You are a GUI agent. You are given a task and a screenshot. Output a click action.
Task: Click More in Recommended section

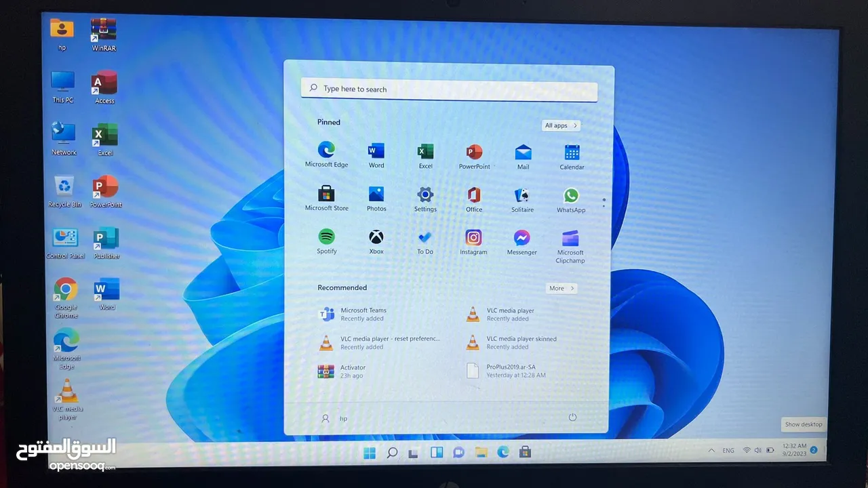(561, 288)
